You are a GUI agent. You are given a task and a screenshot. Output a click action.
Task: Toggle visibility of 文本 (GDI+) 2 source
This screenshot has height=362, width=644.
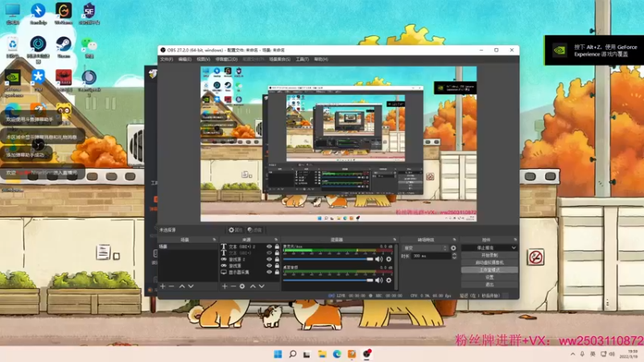pyautogui.click(x=269, y=247)
